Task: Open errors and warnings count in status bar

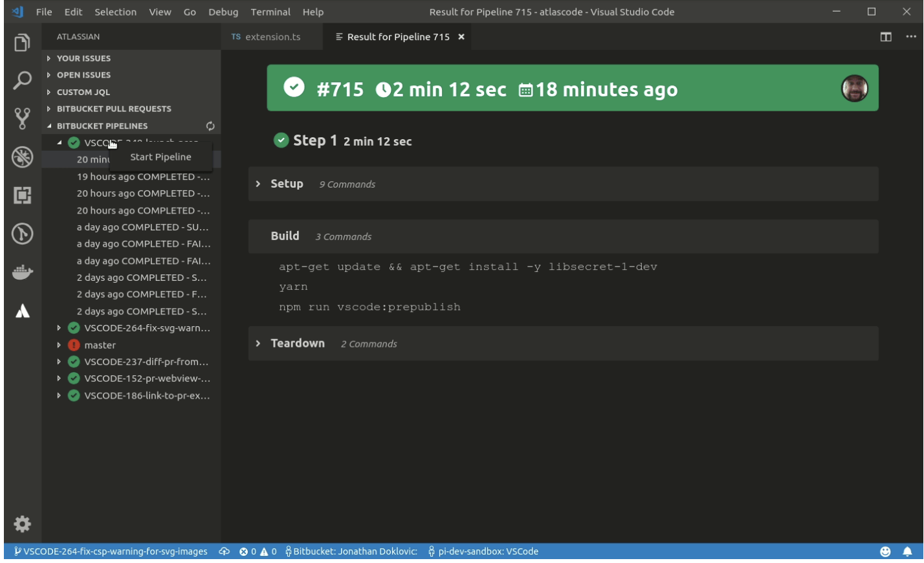Action: pyautogui.click(x=258, y=551)
